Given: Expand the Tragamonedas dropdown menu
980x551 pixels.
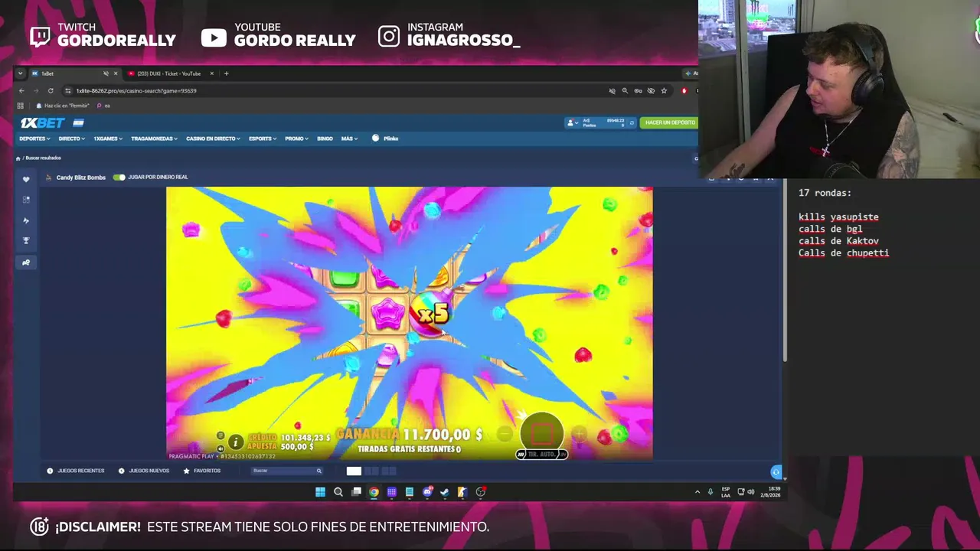Looking at the screenshot, I should [x=154, y=139].
